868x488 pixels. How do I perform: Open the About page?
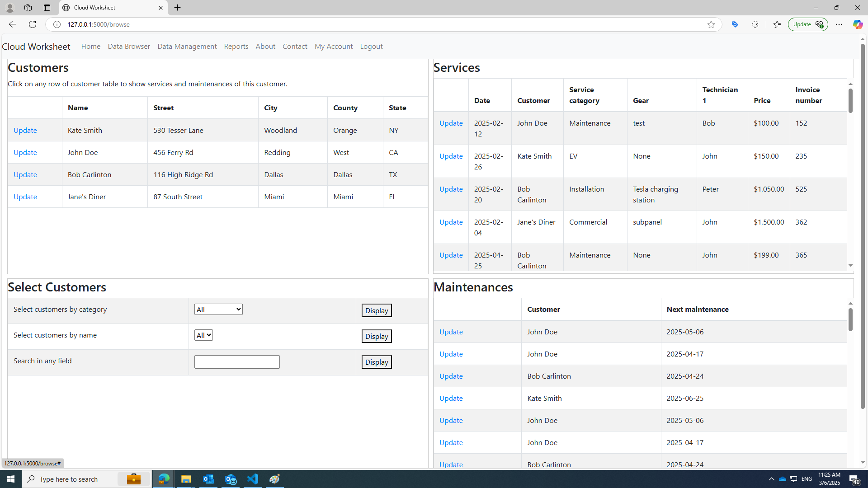point(265,46)
